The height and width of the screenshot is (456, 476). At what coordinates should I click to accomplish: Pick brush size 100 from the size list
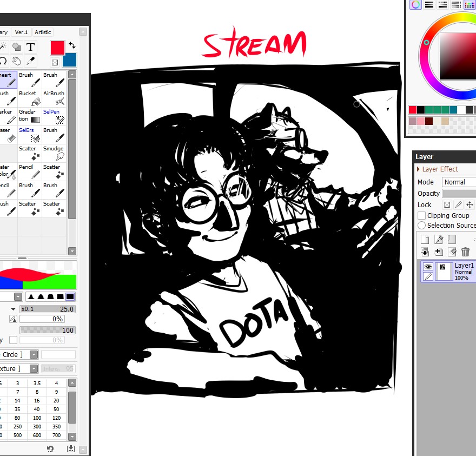tap(37, 418)
